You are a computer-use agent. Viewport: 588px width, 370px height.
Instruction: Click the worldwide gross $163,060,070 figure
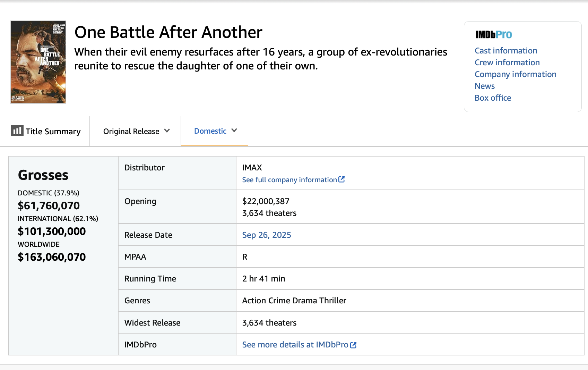coord(52,257)
